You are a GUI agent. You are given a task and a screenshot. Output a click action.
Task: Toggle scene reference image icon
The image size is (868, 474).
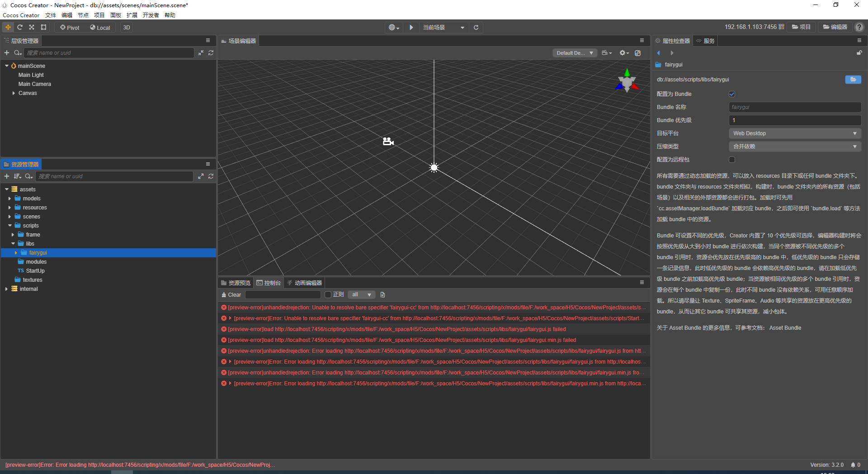pyautogui.click(x=638, y=53)
